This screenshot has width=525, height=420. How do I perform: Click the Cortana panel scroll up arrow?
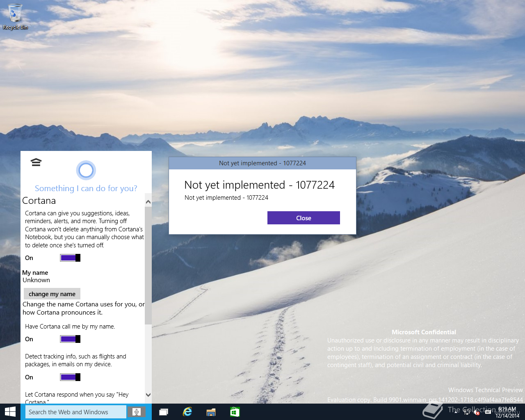(x=148, y=202)
